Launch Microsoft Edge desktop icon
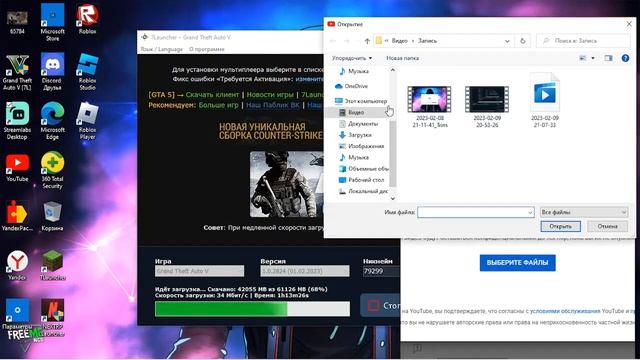The height and width of the screenshot is (360, 640). tap(52, 121)
